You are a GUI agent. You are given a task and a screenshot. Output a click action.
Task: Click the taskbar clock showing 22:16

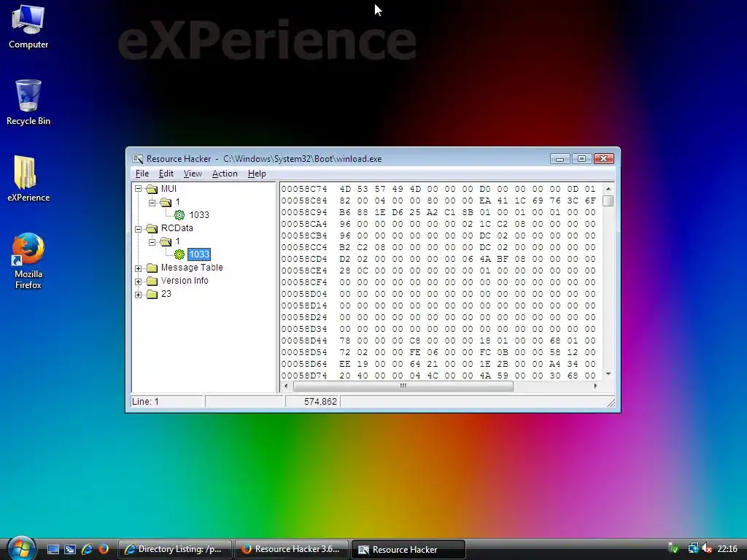(x=727, y=548)
